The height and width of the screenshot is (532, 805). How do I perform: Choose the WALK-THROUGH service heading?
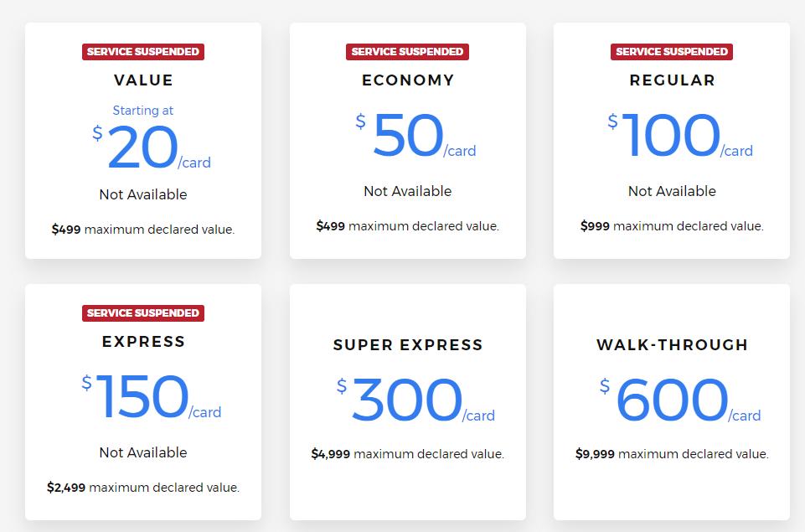[673, 345]
